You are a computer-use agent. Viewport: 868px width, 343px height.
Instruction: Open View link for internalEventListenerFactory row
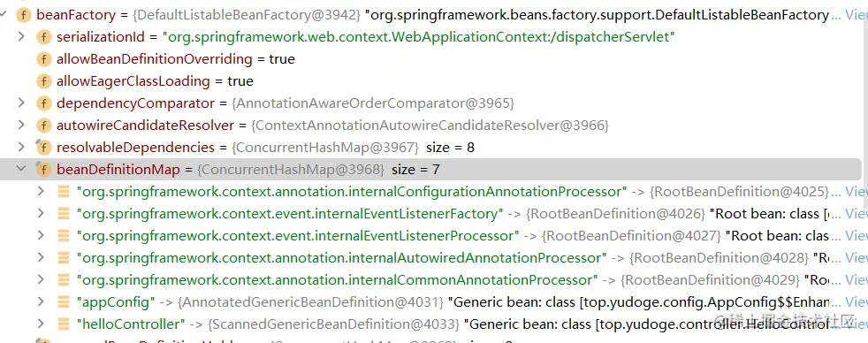[x=856, y=214]
